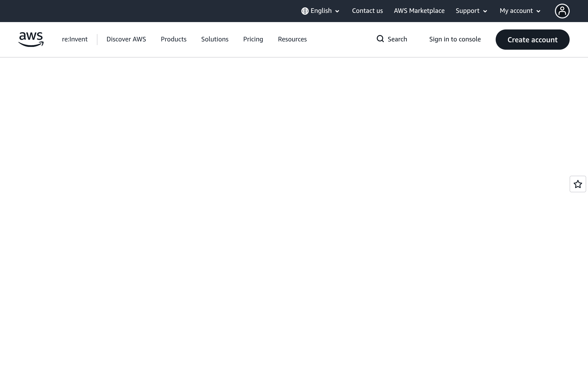Open the My account dropdown
Viewport: 588px width, 368px height.
pos(520,11)
